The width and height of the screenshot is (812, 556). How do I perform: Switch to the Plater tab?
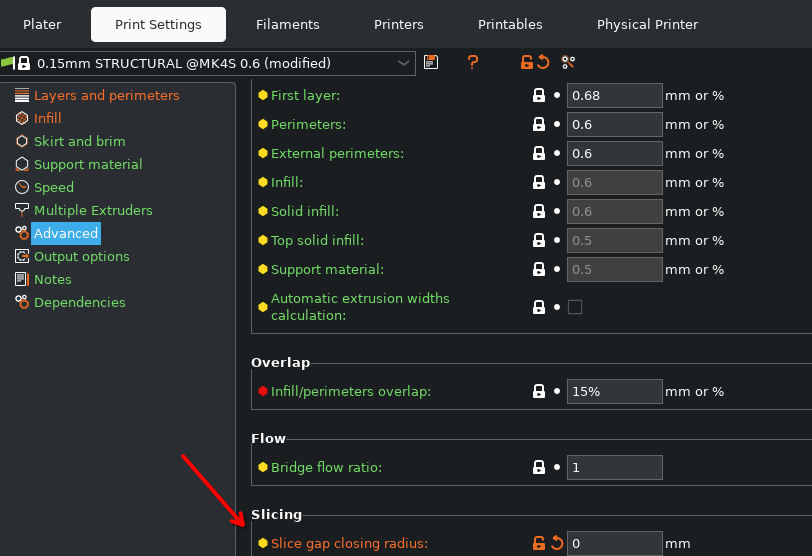[42, 24]
